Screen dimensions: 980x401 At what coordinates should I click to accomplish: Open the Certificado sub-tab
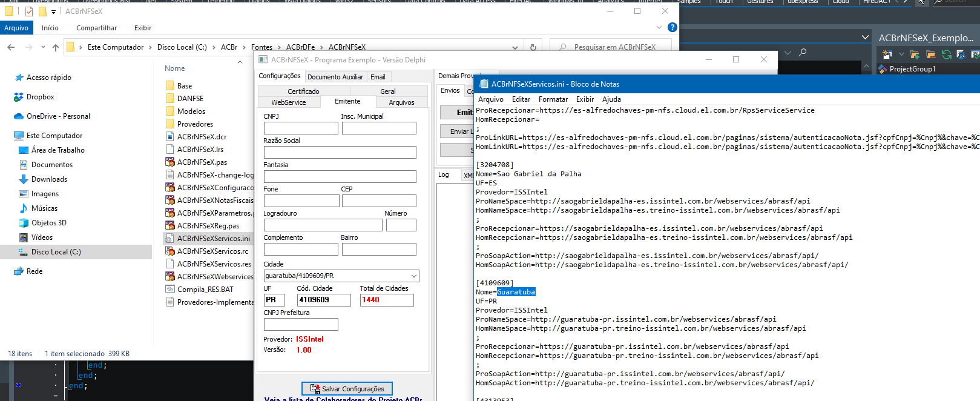(303, 91)
